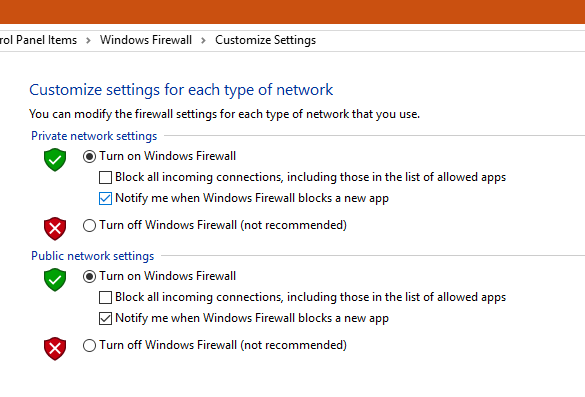Uncheck Notify me checkbox under private network

click(x=105, y=198)
